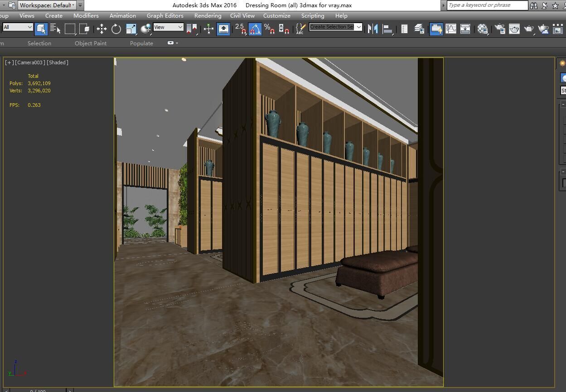Viewport: 566px width, 392px height.
Task: Open Edit Named Selection Sets
Action: point(300,29)
